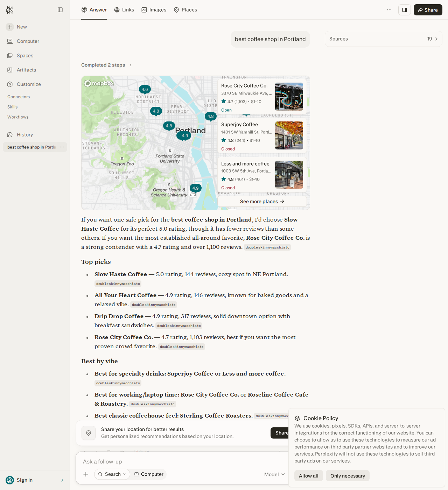448x490 pixels.
Task: Click the Rose City Coffee Co. thumbnail
Action: point(289,97)
